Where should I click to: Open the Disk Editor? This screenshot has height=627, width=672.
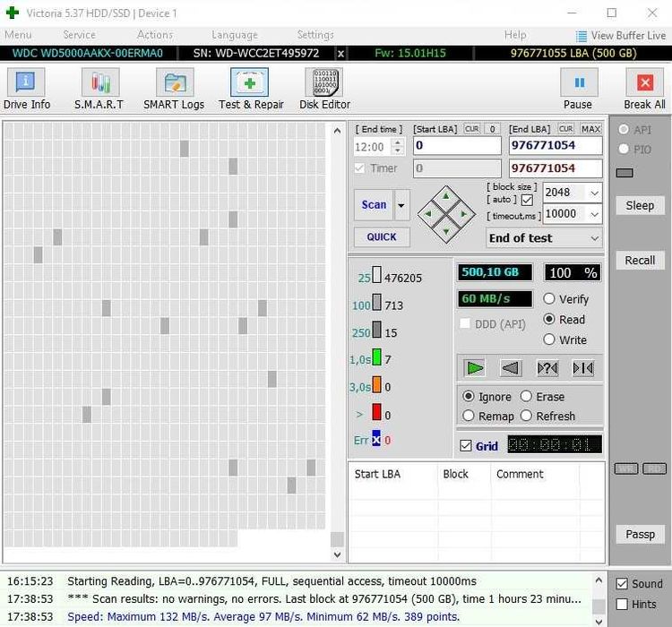(x=325, y=90)
